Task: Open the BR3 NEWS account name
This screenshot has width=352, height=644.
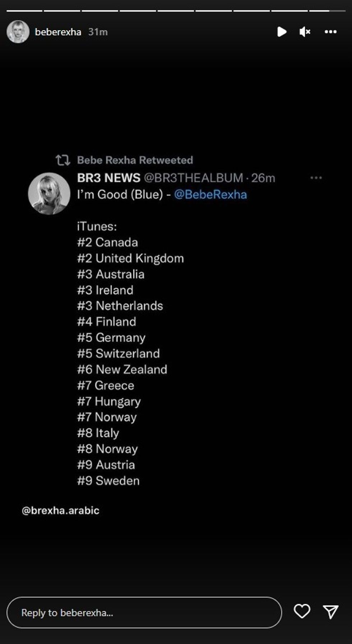Action: click(108, 178)
